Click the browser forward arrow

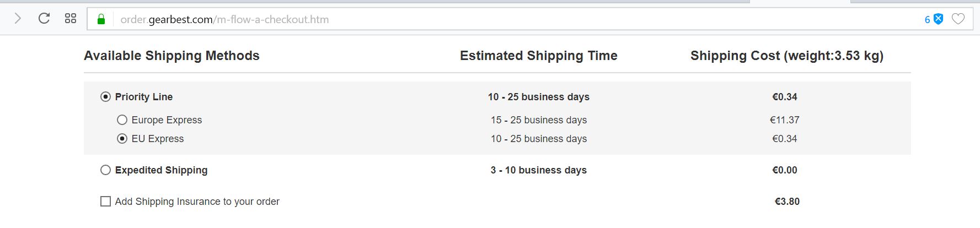(x=18, y=19)
